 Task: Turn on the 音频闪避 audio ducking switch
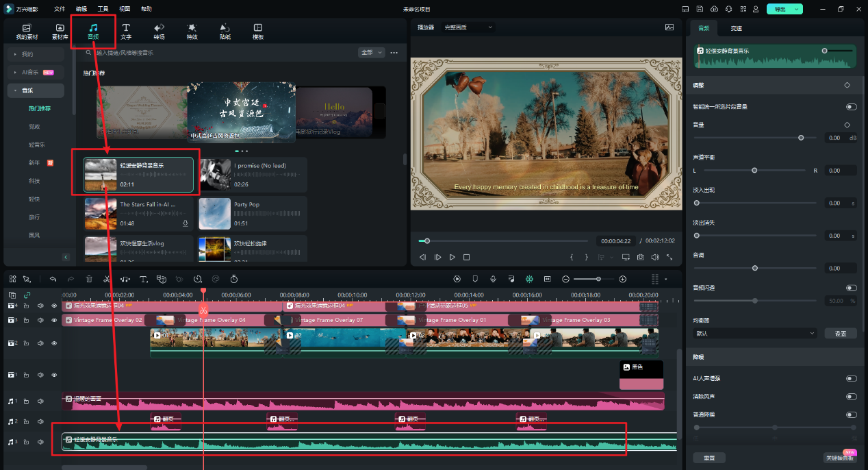(851, 288)
